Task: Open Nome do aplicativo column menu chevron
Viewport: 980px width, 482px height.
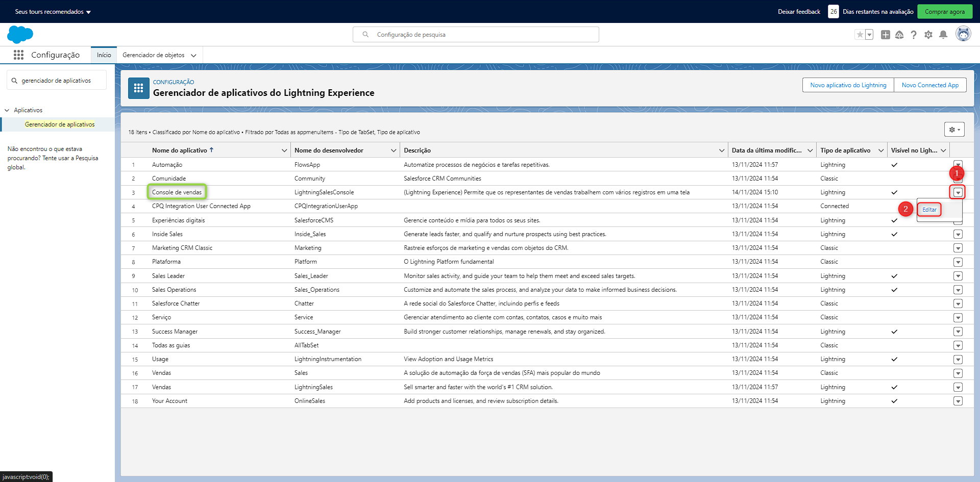Action: (284, 150)
